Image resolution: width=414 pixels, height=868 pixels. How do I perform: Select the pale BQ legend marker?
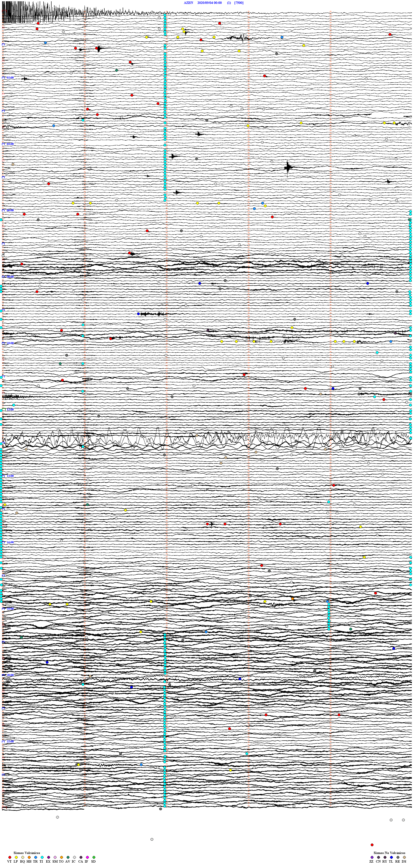(x=23, y=857)
